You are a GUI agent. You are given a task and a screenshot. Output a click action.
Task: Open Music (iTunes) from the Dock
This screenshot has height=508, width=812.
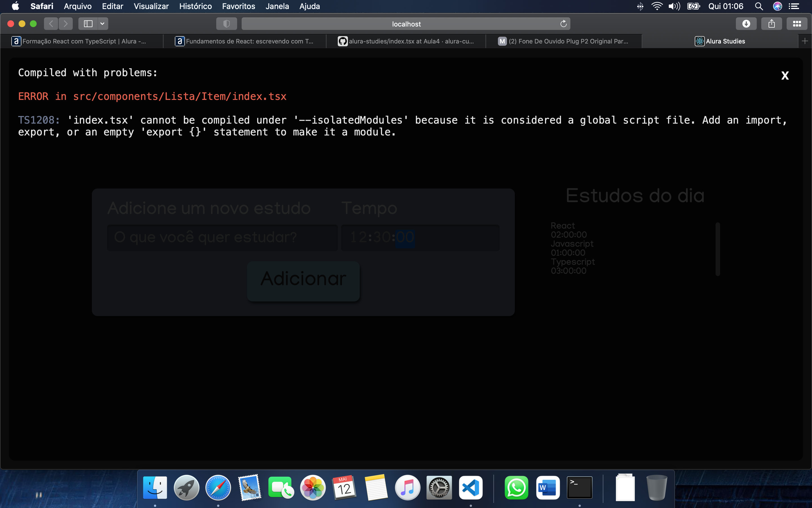tap(407, 487)
